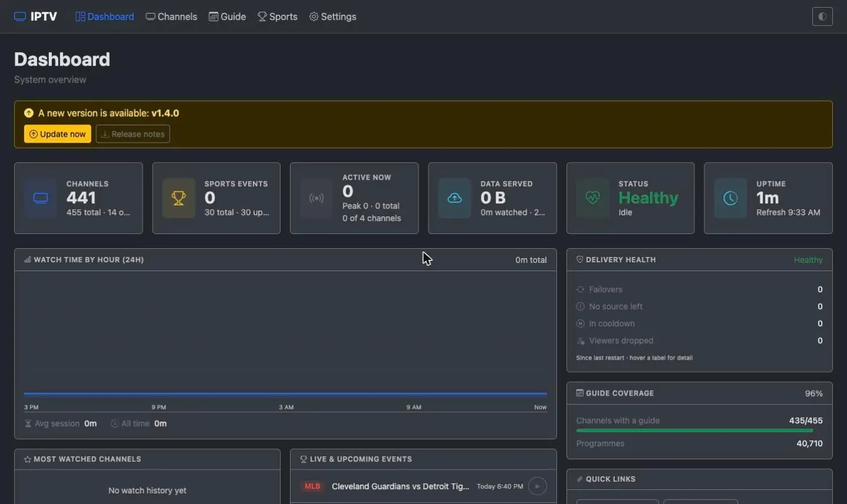Click the Failovers label
The height and width of the screenshot is (504, 847).
(605, 289)
